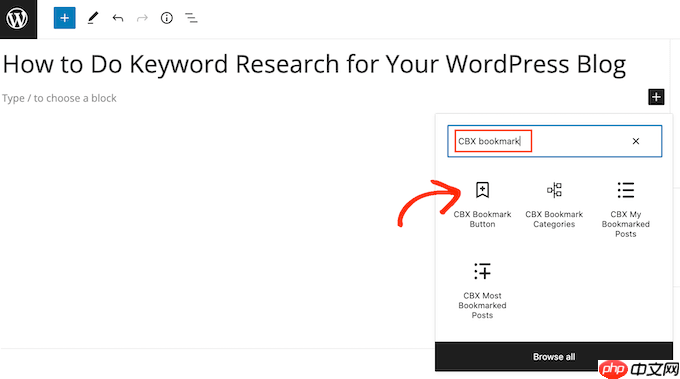Toggle the blue block inserter plus button

(x=65, y=18)
